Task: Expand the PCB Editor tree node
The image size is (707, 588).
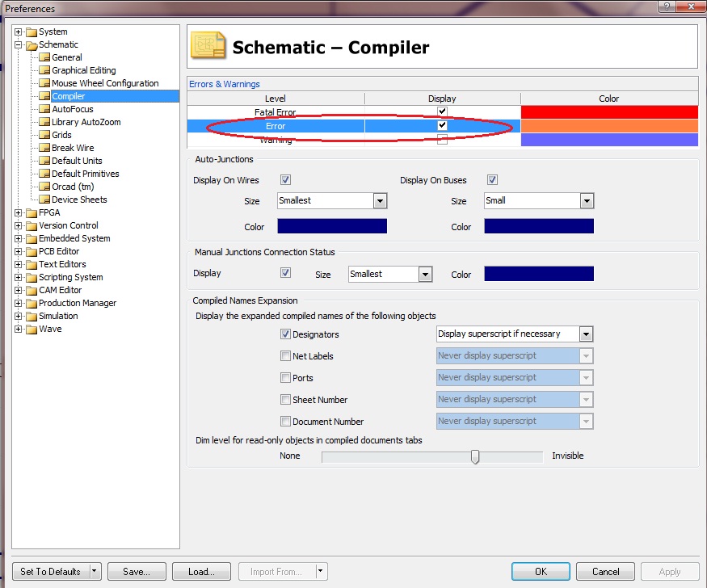Action: pos(18,251)
